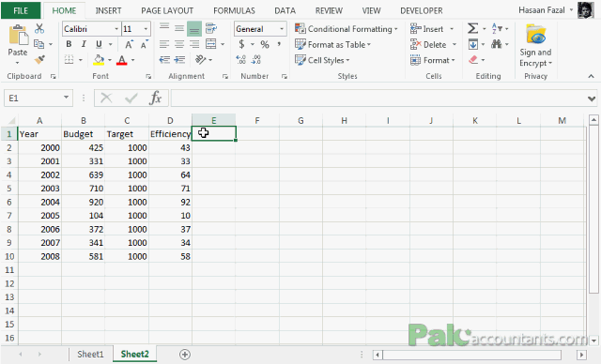Switch to the Sheet1 worksheet tab
601x364 pixels.
click(x=90, y=354)
